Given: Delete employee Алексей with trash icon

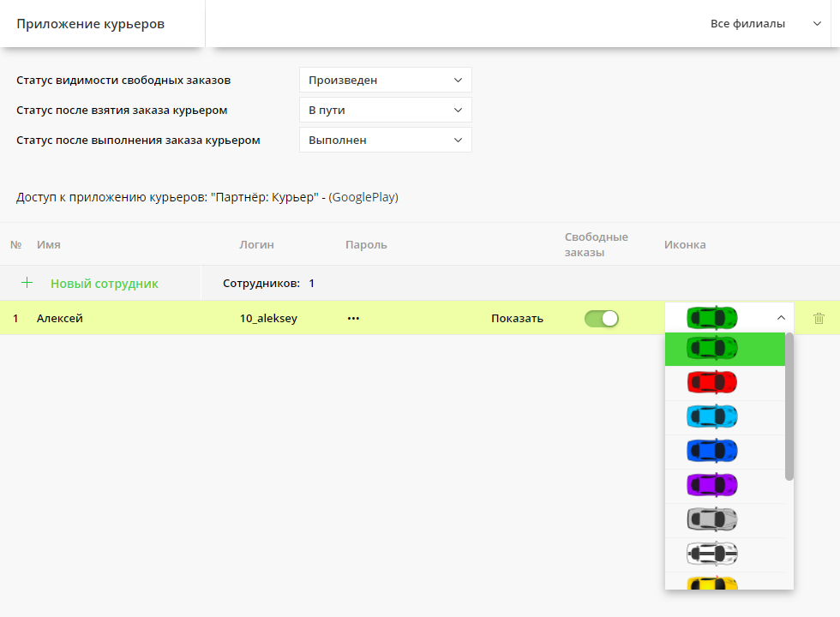Looking at the screenshot, I should pyautogui.click(x=819, y=318).
